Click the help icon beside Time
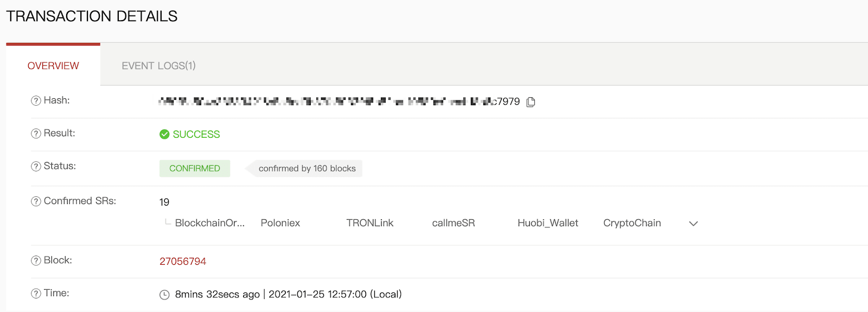868x312 pixels. [x=36, y=294]
